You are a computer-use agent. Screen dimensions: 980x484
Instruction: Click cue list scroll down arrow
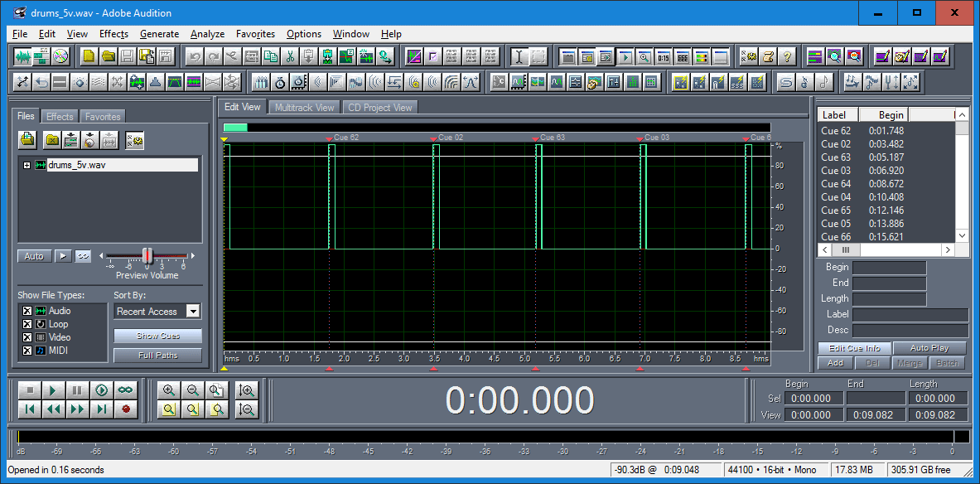pyautogui.click(x=961, y=235)
